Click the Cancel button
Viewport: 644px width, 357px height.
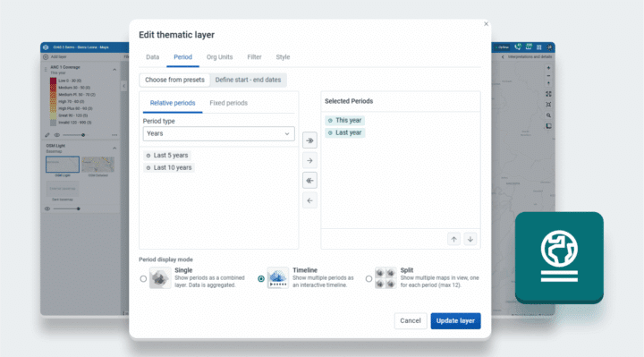pos(411,321)
